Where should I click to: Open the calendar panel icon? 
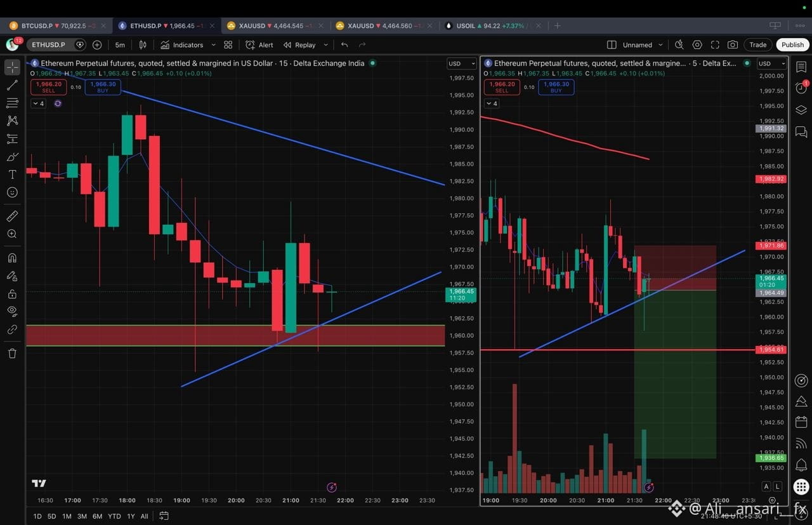801,422
